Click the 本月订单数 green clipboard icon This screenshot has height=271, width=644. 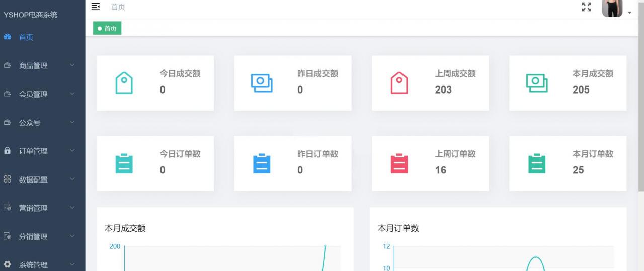pos(537,163)
